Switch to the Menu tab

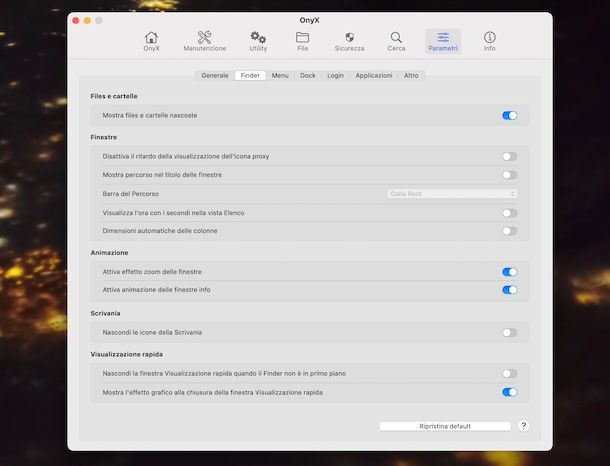(280, 75)
